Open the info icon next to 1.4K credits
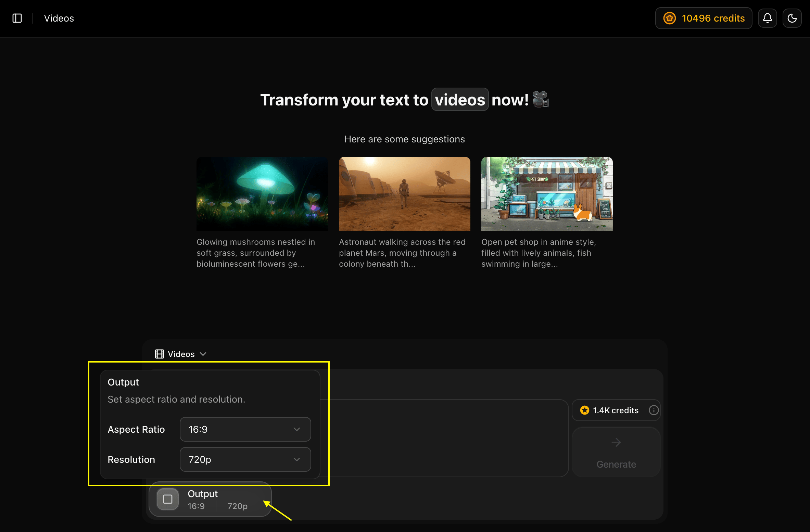810x532 pixels. point(654,410)
